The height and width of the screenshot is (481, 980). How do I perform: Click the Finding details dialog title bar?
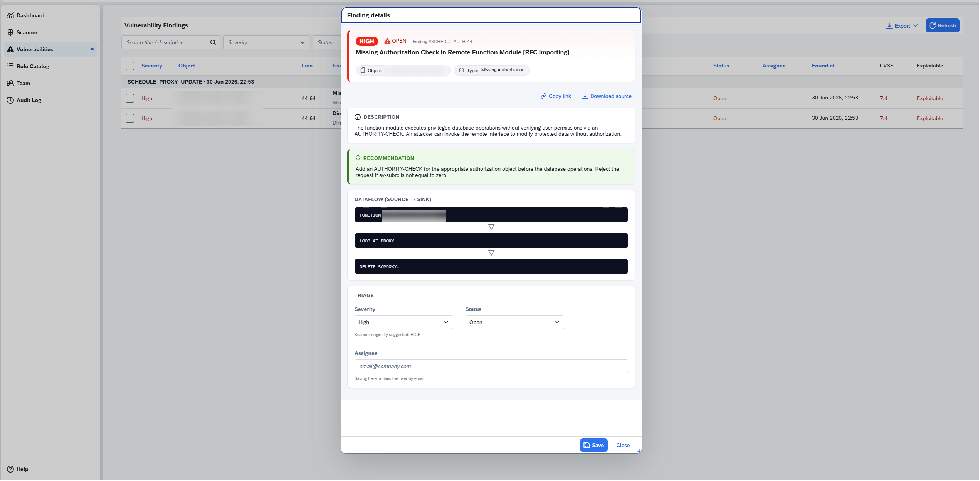pos(491,15)
